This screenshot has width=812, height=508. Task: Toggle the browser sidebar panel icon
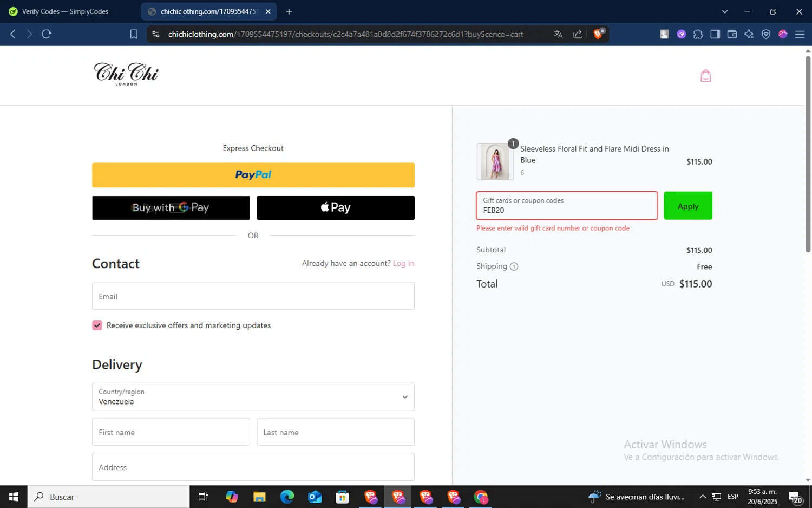(715, 34)
